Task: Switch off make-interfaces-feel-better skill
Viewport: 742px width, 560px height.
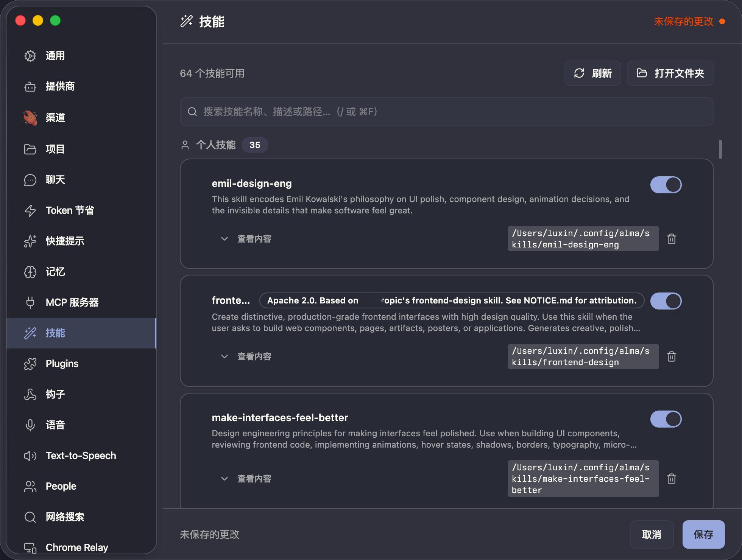Action: click(x=666, y=419)
